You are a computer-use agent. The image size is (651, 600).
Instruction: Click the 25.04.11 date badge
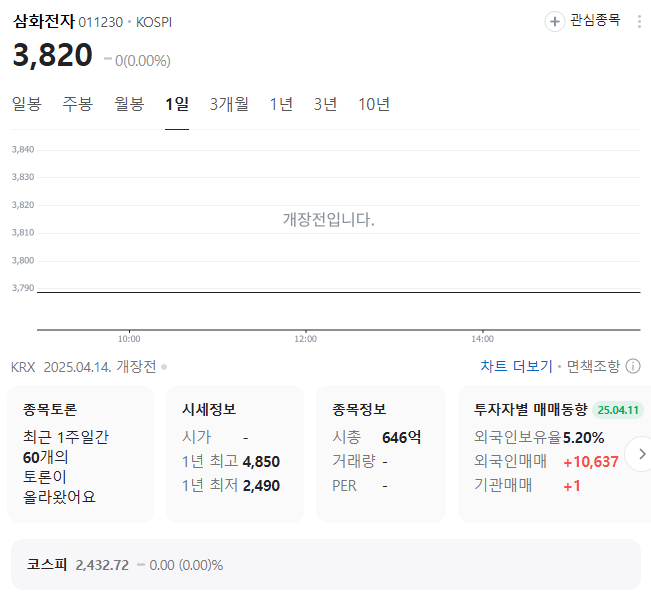618,410
